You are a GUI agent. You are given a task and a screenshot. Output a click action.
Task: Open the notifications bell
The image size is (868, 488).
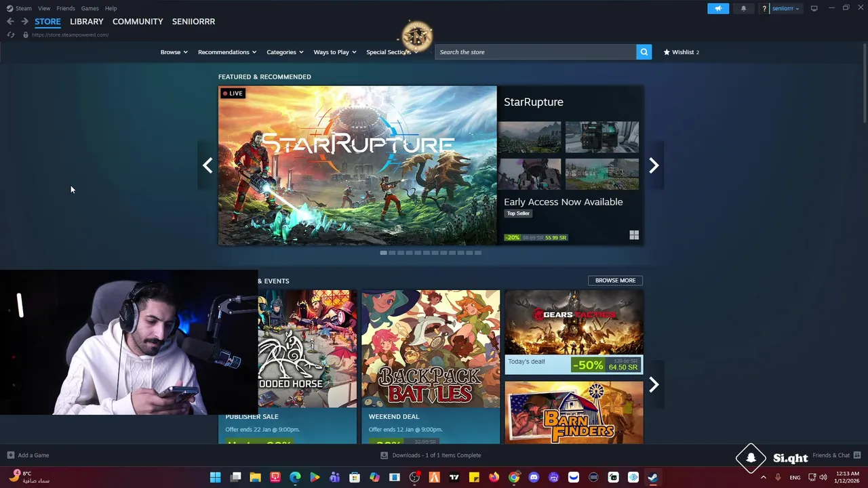coord(743,8)
